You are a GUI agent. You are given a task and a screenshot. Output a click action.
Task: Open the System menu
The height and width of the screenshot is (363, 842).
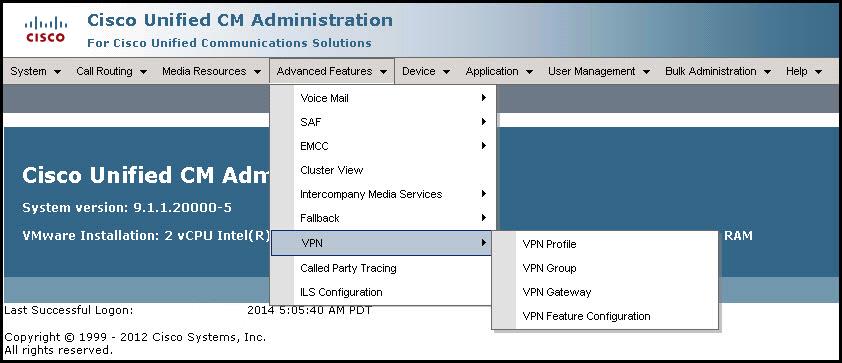[x=35, y=71]
